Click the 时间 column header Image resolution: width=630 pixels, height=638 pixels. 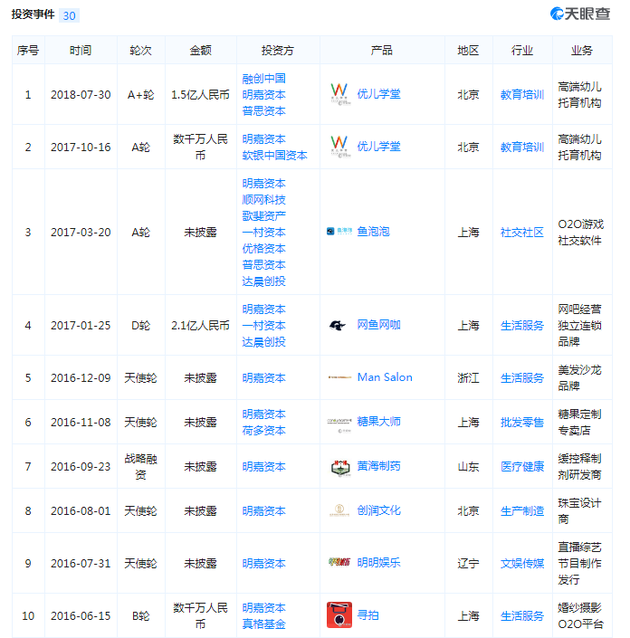coord(81,50)
